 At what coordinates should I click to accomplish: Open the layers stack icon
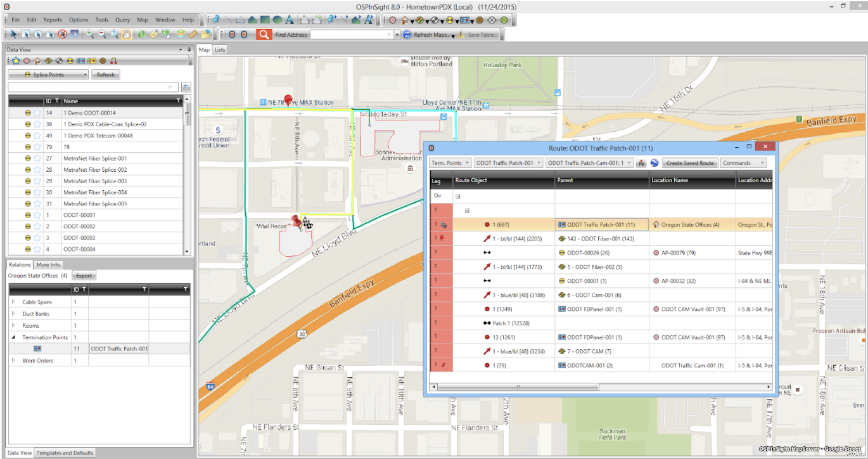pyautogui.click(x=181, y=34)
